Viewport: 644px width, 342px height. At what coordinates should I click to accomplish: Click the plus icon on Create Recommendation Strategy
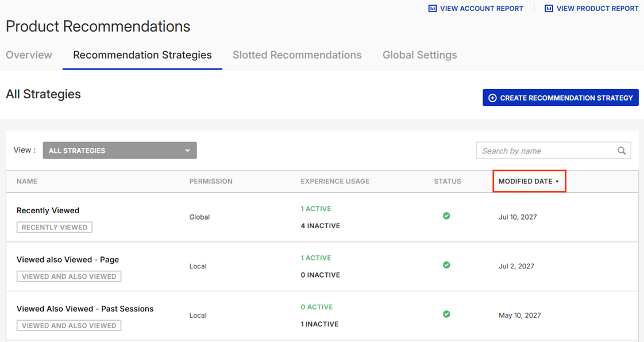pos(492,98)
